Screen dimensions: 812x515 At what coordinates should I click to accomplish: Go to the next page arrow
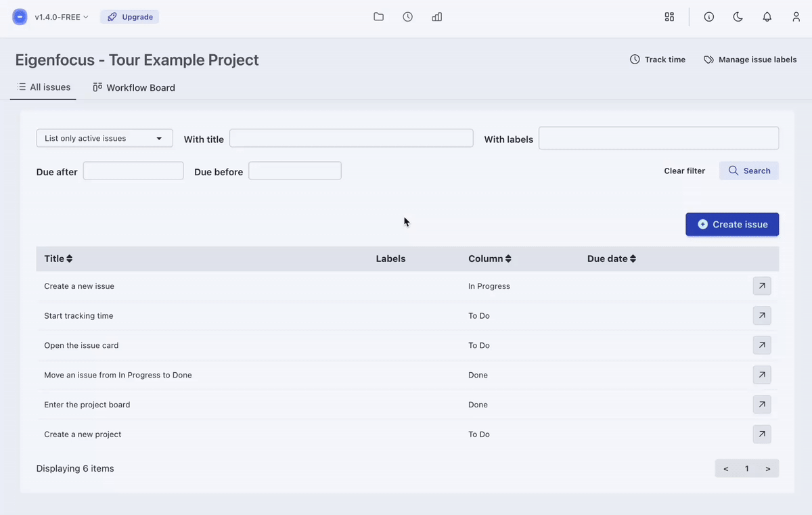click(x=768, y=468)
